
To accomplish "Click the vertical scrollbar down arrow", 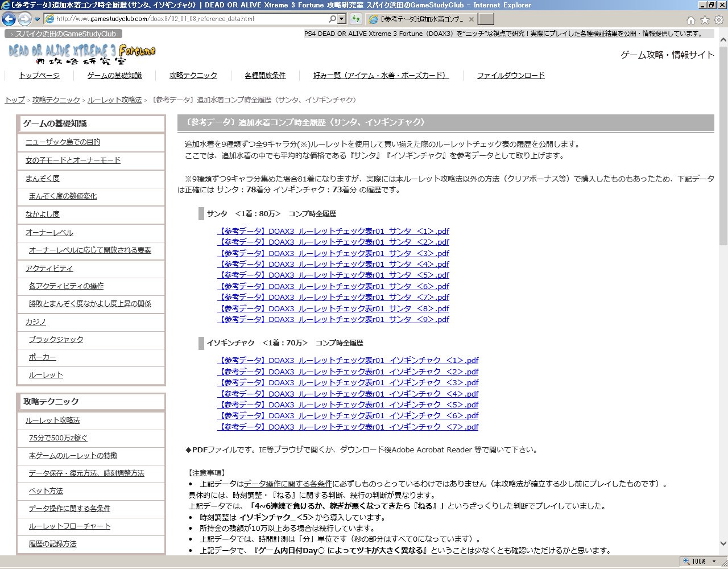I will [x=723, y=544].
